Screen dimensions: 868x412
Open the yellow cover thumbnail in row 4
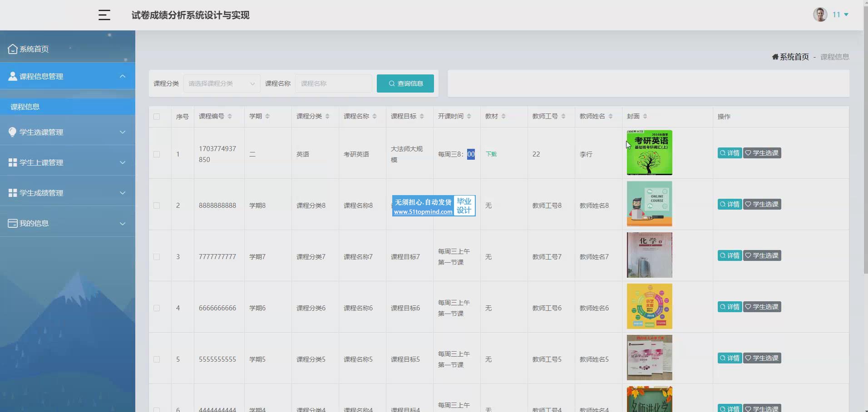click(x=650, y=306)
